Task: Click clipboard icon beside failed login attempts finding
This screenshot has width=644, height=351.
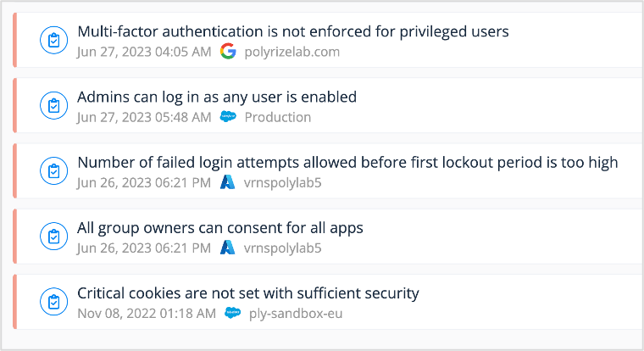Action: 53,171
